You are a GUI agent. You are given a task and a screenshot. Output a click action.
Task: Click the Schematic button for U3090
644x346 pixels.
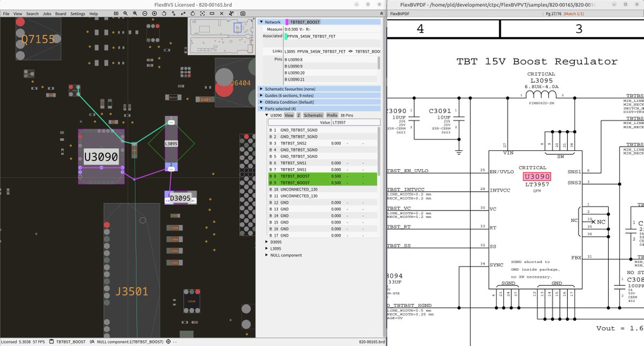tap(313, 115)
